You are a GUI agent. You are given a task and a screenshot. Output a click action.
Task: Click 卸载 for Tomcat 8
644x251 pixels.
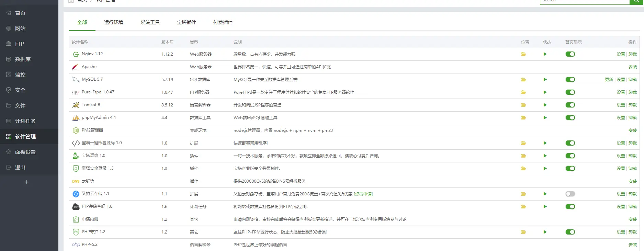(x=633, y=105)
